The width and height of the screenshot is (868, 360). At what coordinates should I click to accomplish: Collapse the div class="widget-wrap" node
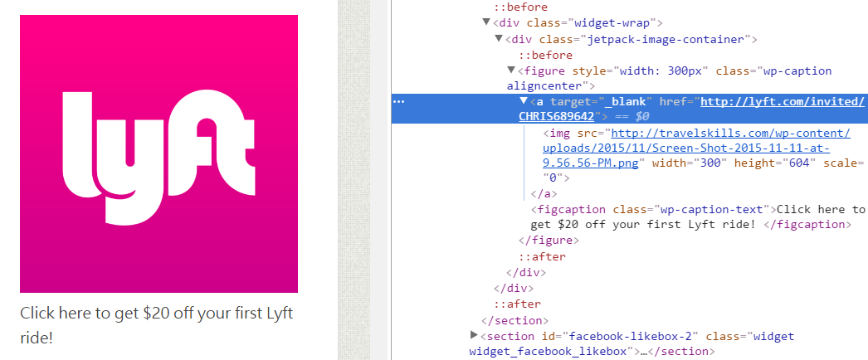click(486, 22)
